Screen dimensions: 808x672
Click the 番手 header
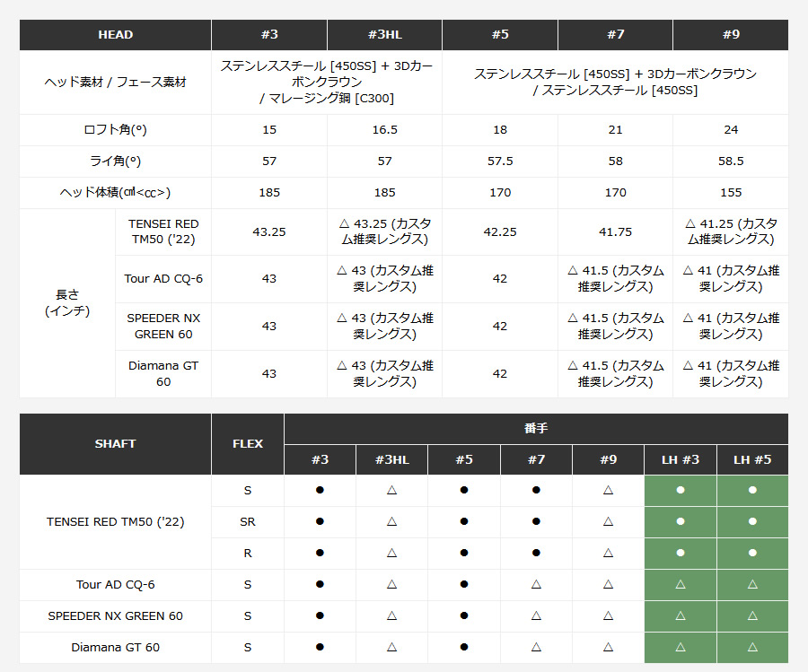(536, 429)
